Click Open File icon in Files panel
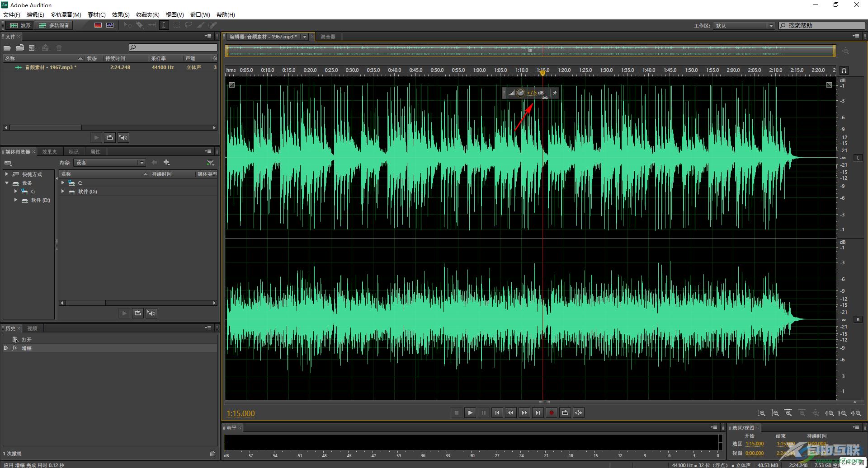The width and height of the screenshot is (868, 468). 7,48
